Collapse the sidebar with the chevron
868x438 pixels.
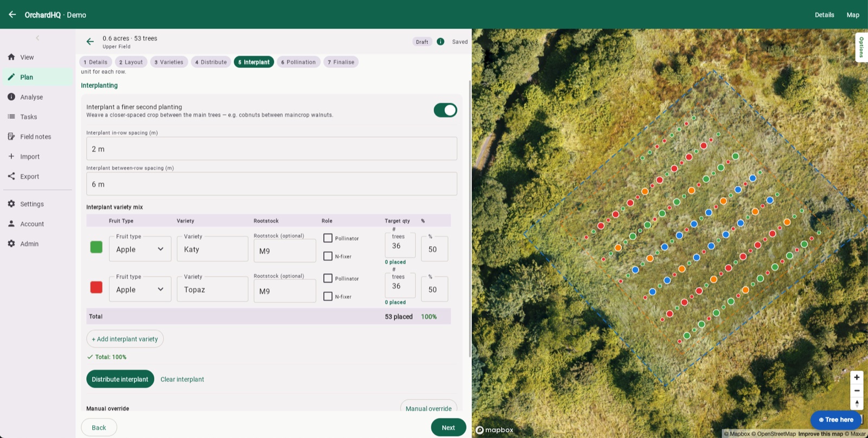[x=37, y=38]
